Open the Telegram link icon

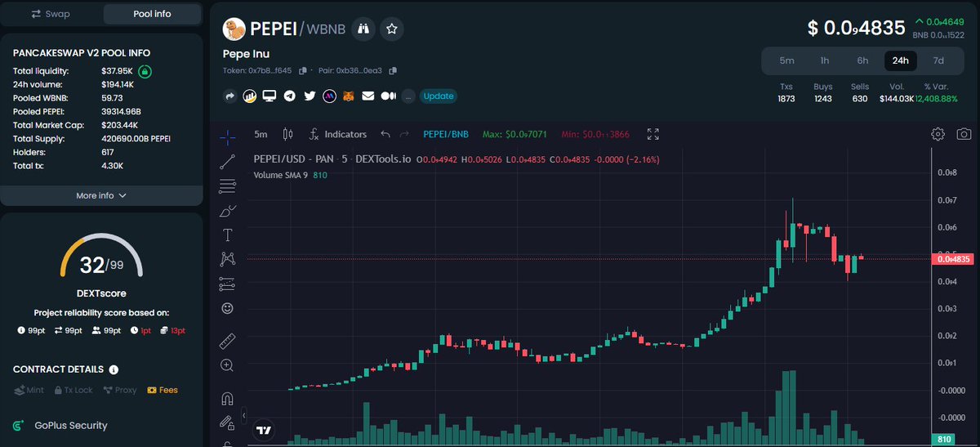coord(289,96)
